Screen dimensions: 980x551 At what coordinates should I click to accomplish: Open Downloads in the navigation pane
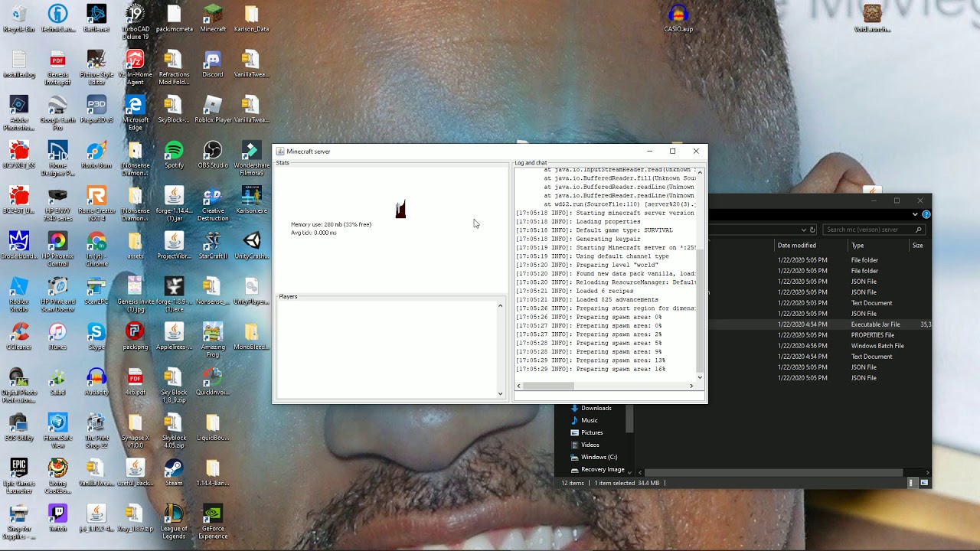[596, 408]
